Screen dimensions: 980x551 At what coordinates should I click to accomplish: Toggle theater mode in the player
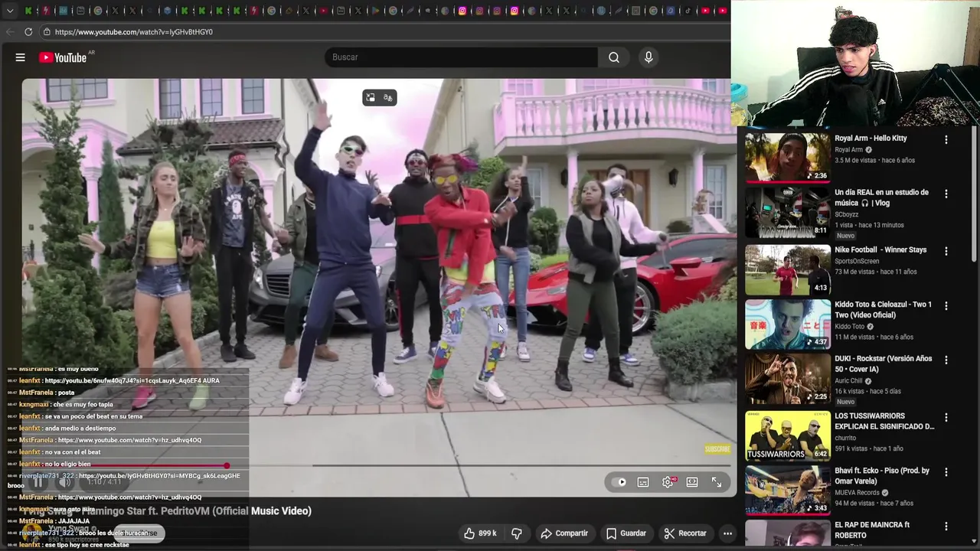(692, 482)
